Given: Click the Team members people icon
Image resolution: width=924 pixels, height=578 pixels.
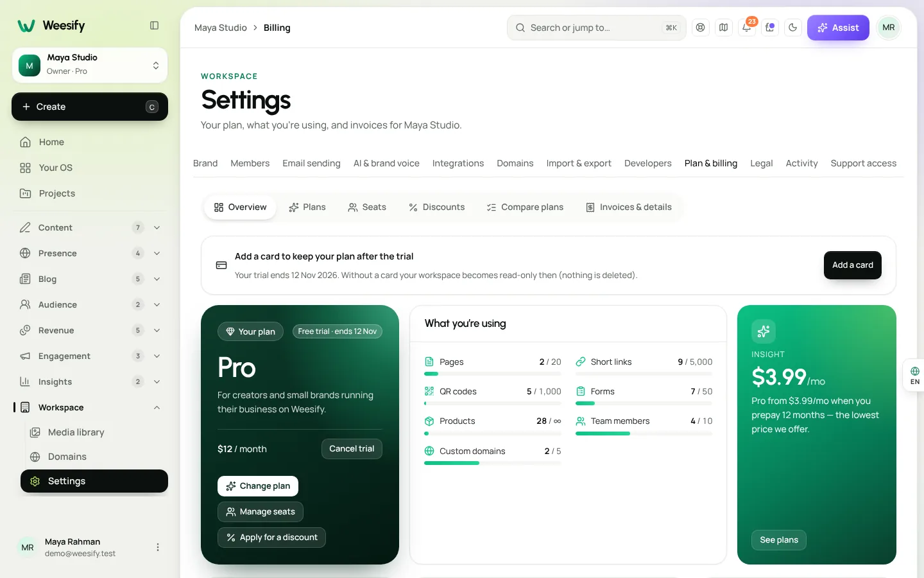Looking at the screenshot, I should click(x=581, y=421).
